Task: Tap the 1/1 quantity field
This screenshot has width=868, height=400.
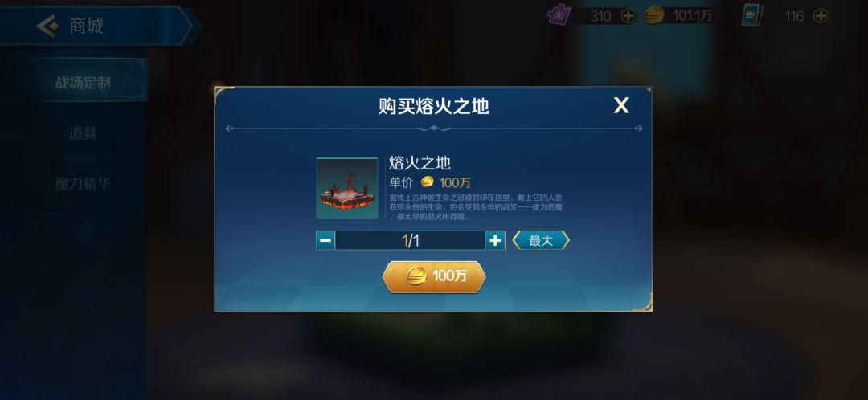Action: 410,241
